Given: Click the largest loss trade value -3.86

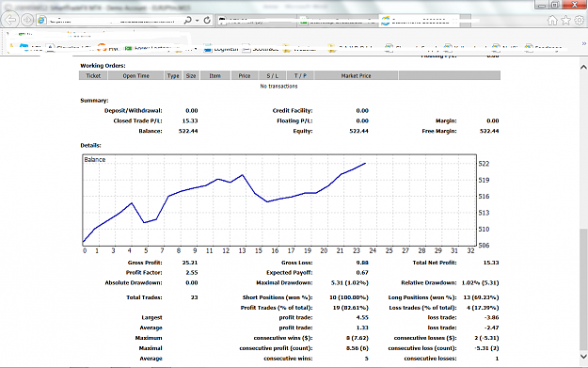Looking at the screenshot, I should tap(492, 318).
